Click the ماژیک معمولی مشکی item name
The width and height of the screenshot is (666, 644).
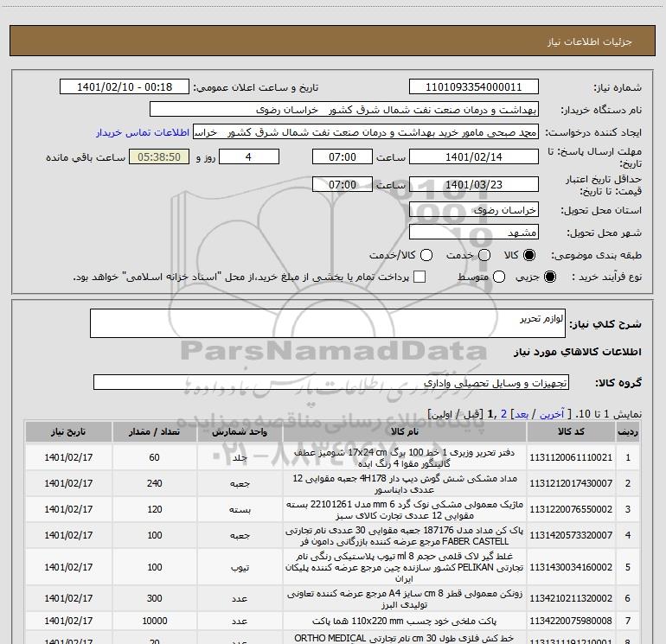click(x=405, y=510)
